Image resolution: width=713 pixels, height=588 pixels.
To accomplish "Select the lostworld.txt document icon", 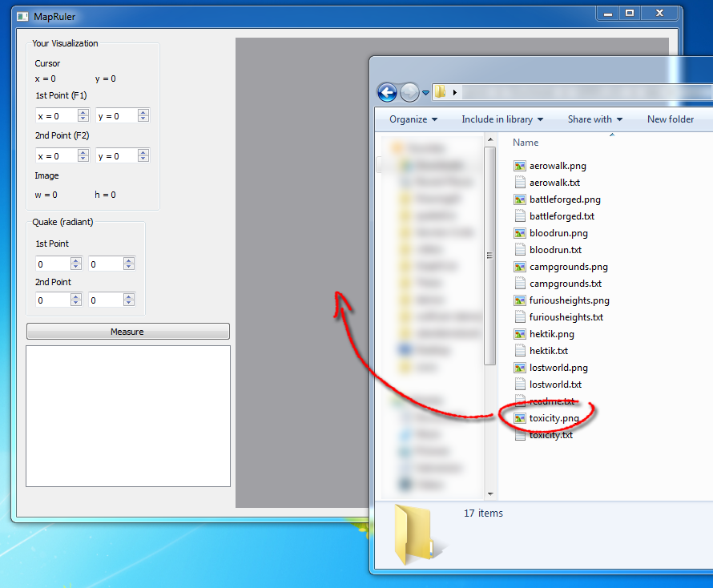I will (521, 385).
